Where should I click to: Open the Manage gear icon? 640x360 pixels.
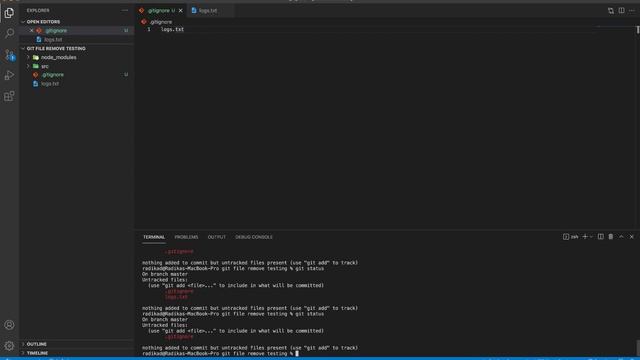(9, 346)
